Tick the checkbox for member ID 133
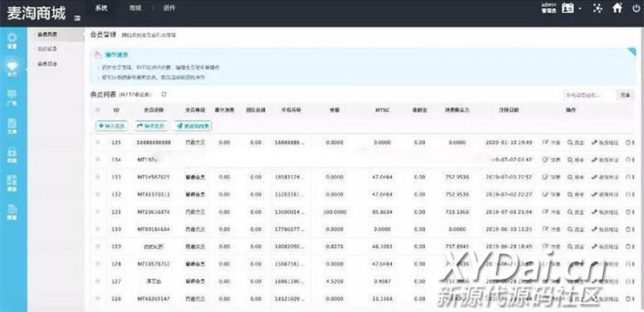Image resolution: width=644 pixels, height=312 pixels. [x=97, y=177]
